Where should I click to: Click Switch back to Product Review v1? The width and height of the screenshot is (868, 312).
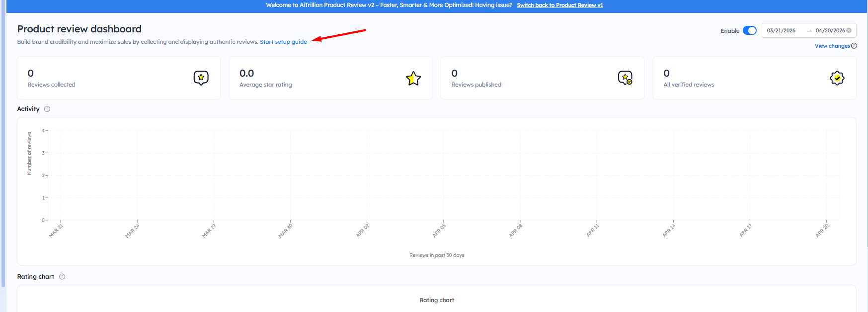click(x=559, y=5)
